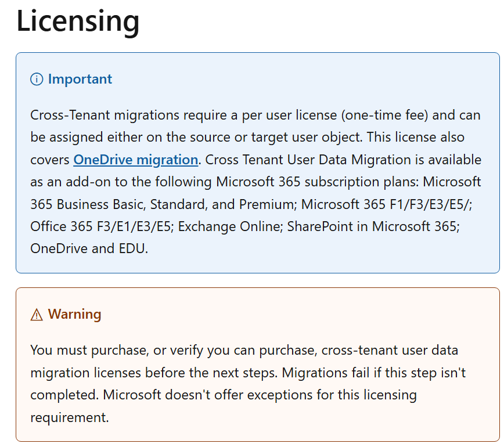Open the OneDrive migration link

[135, 160]
